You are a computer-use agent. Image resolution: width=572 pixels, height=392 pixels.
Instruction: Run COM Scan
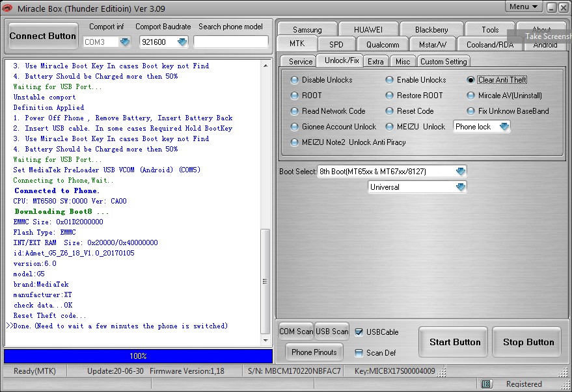pos(296,332)
